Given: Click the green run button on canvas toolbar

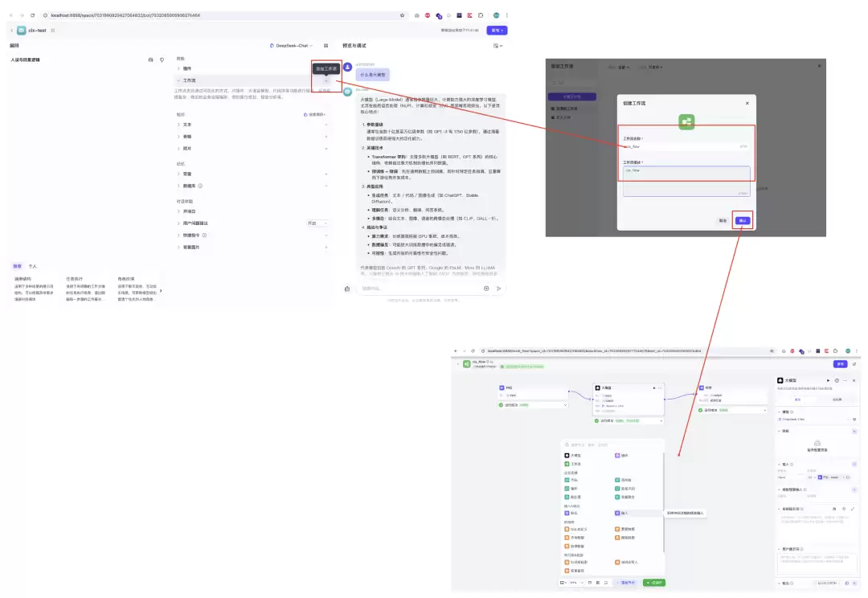Looking at the screenshot, I should click(x=653, y=583).
